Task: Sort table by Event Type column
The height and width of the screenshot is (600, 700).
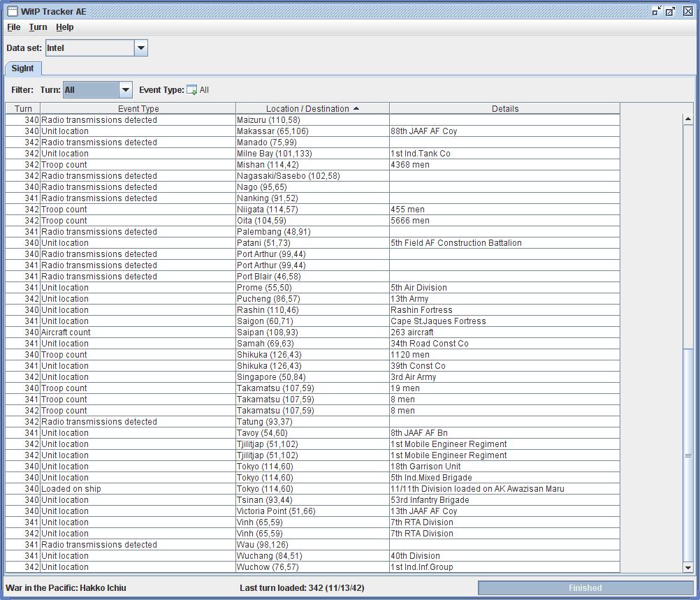Action: tap(138, 108)
